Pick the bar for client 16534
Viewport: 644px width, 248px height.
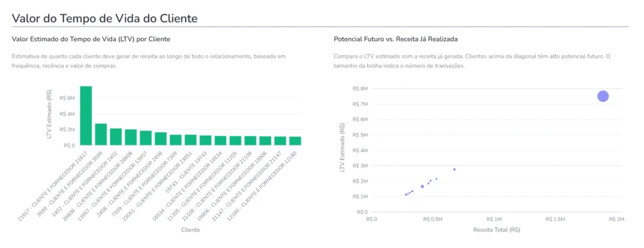tap(221, 140)
